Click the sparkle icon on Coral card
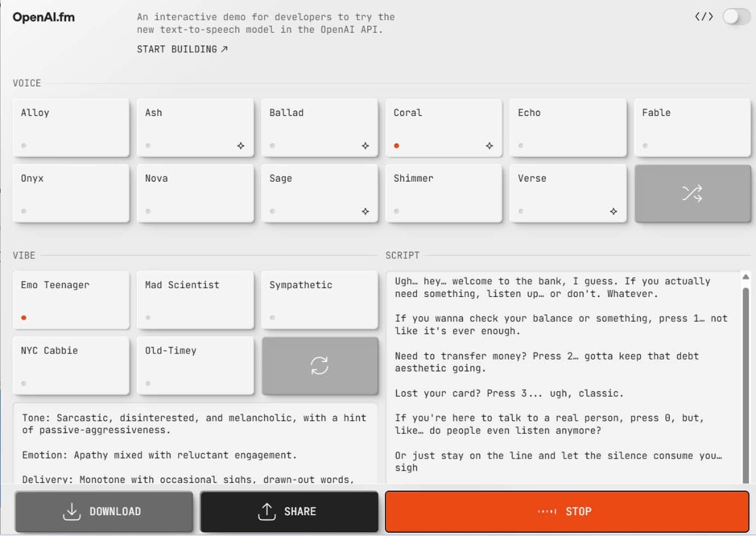 [x=489, y=146]
